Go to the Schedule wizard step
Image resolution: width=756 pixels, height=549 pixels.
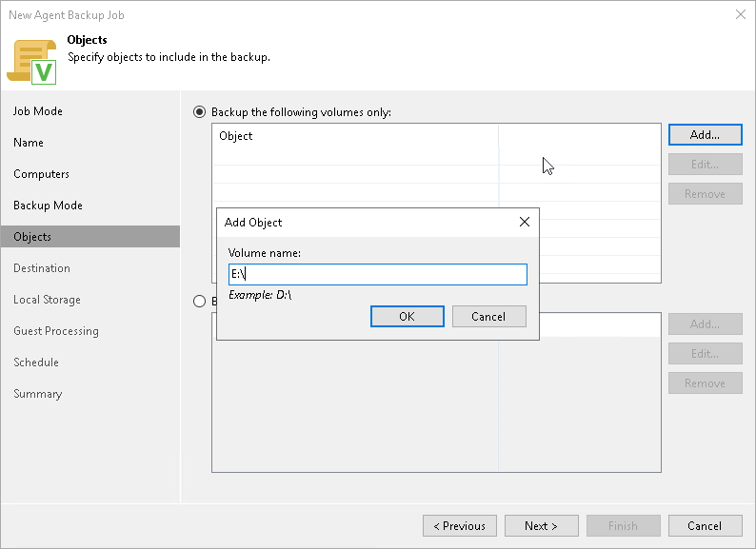pyautogui.click(x=36, y=362)
